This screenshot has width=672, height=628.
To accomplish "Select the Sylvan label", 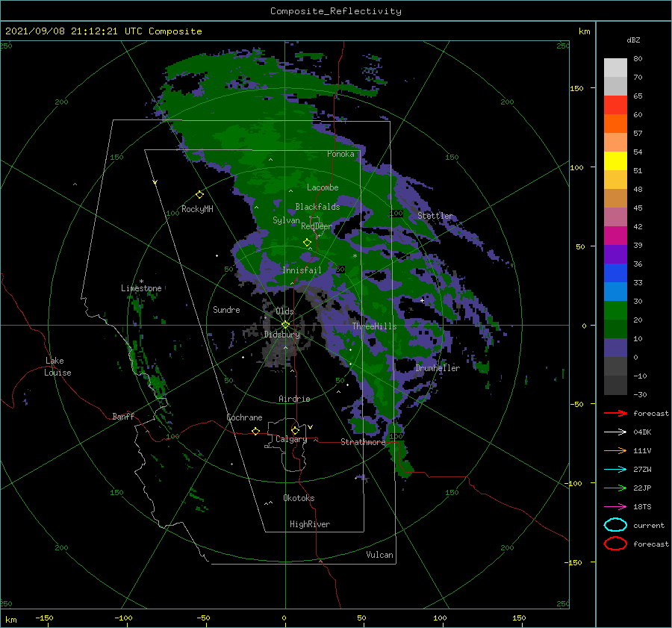I will click(286, 220).
